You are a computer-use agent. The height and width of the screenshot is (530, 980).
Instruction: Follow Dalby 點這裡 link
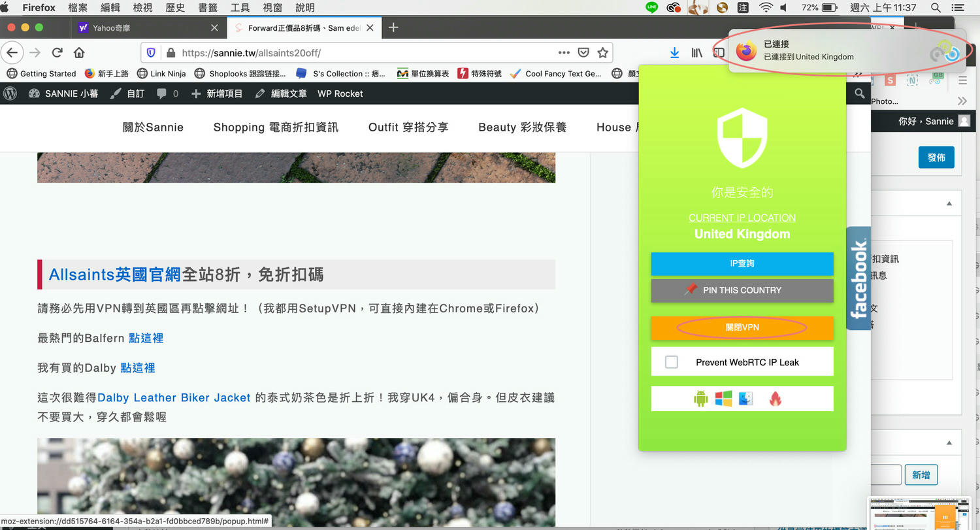(138, 368)
